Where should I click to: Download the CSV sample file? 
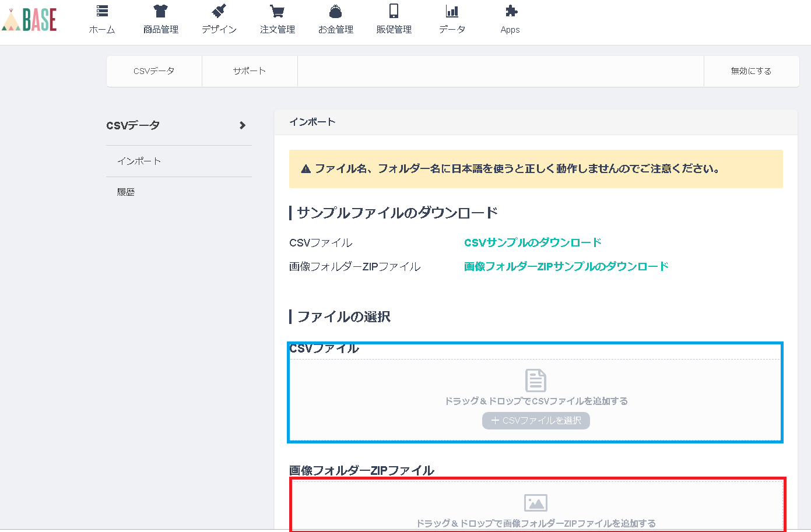[x=532, y=242]
